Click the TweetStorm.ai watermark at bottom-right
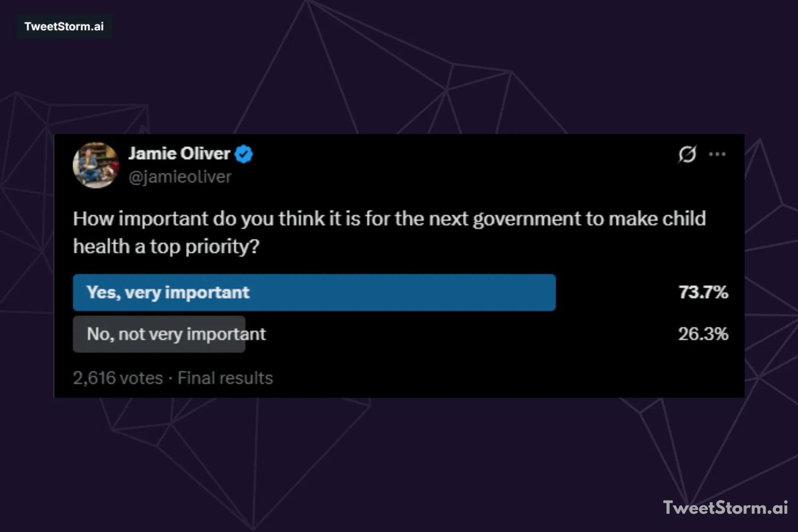Image resolution: width=798 pixels, height=532 pixels. click(x=725, y=508)
